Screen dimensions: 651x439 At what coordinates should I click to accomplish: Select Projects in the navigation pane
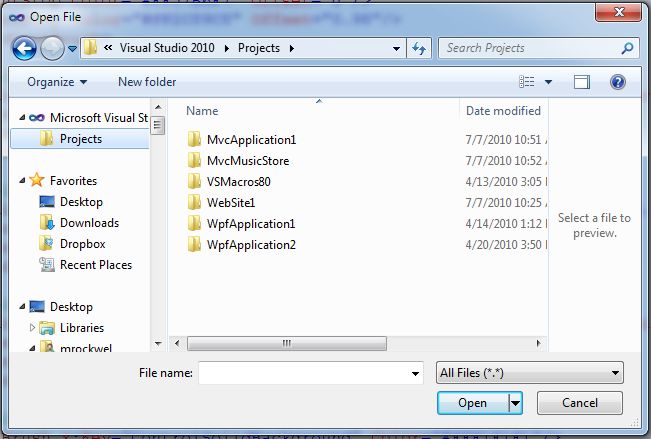coord(80,139)
